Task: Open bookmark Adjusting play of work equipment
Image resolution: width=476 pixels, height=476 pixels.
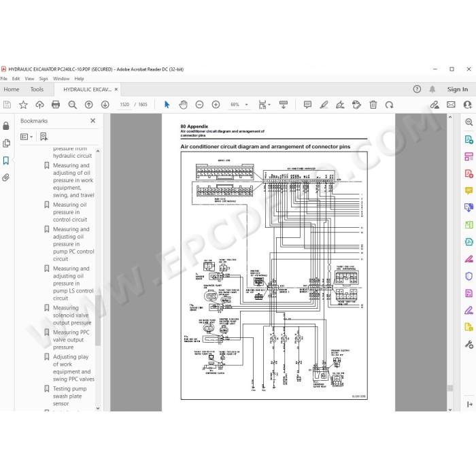Action: coord(73,368)
